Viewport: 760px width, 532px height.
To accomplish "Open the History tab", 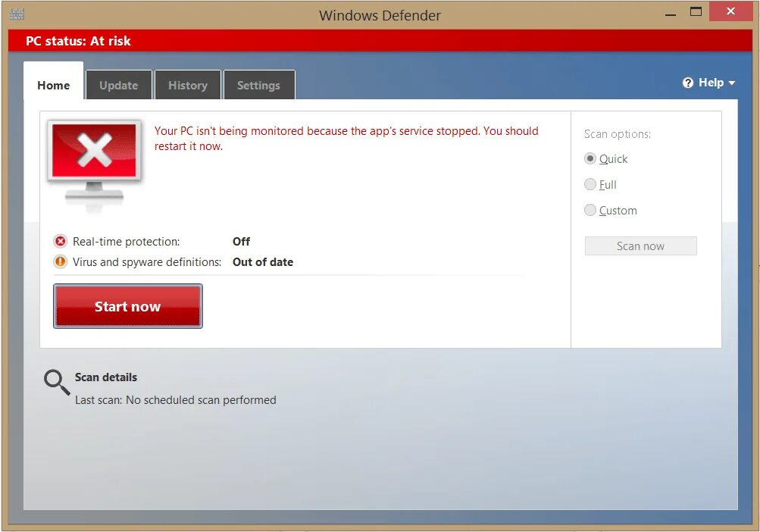I will [188, 86].
